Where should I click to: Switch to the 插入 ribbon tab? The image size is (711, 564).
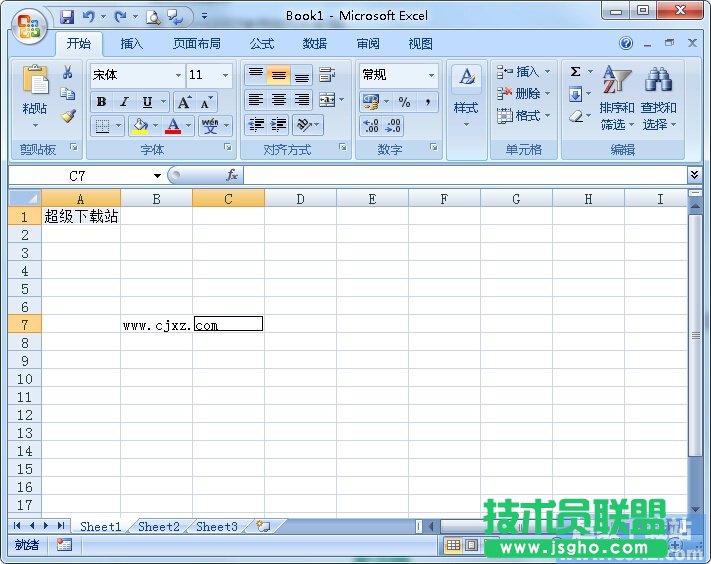pos(132,44)
